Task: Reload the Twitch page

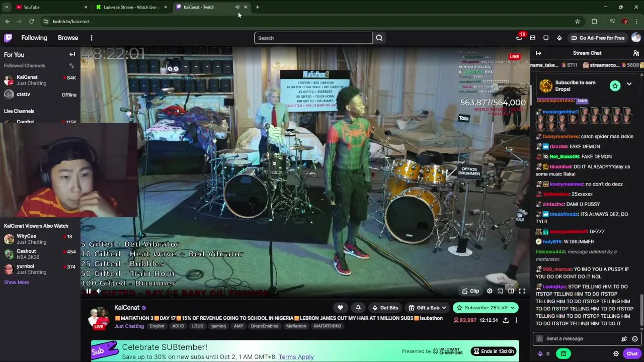Action: pyautogui.click(x=32, y=21)
